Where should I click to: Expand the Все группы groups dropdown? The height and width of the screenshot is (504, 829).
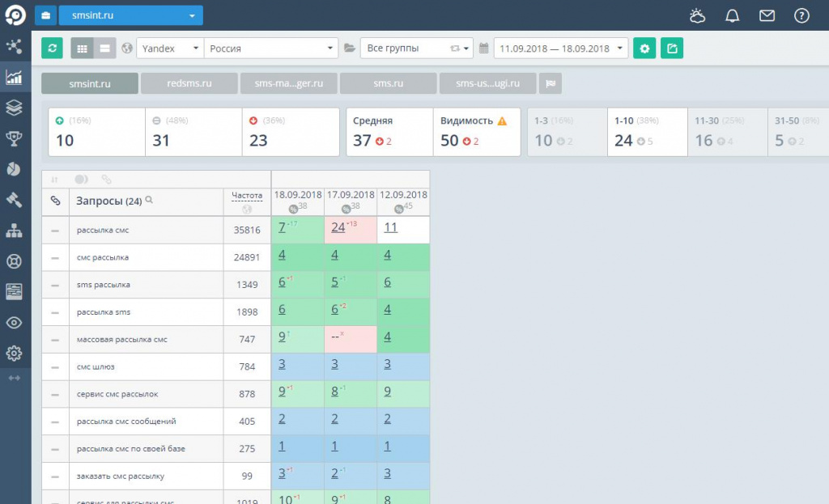pos(415,48)
